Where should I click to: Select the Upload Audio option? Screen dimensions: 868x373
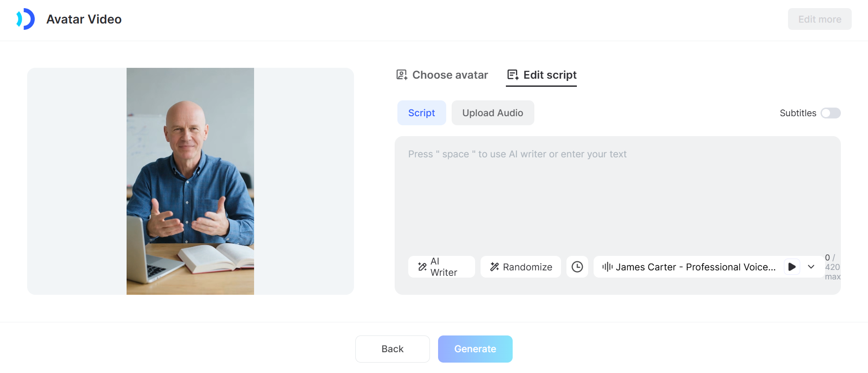click(x=492, y=113)
